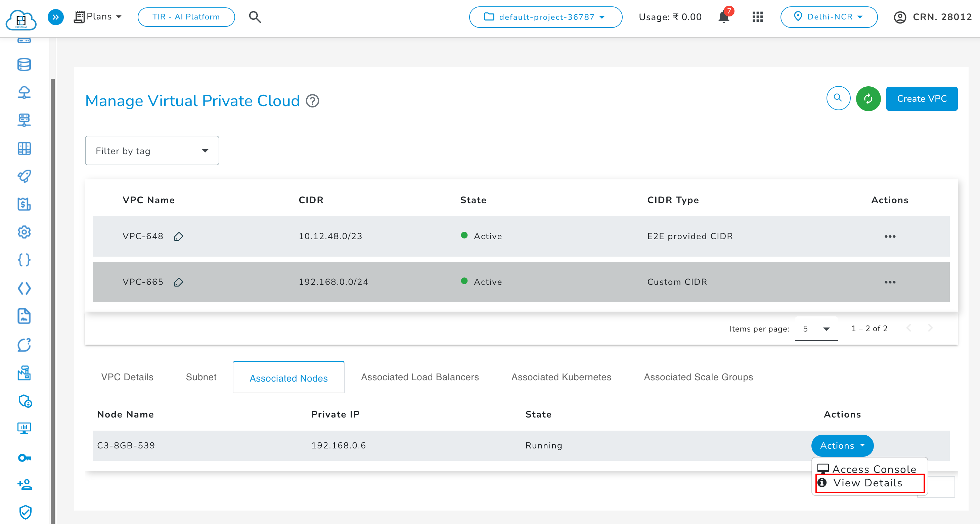This screenshot has width=980, height=524.
Task: Change items per page dropdown
Action: (x=816, y=329)
